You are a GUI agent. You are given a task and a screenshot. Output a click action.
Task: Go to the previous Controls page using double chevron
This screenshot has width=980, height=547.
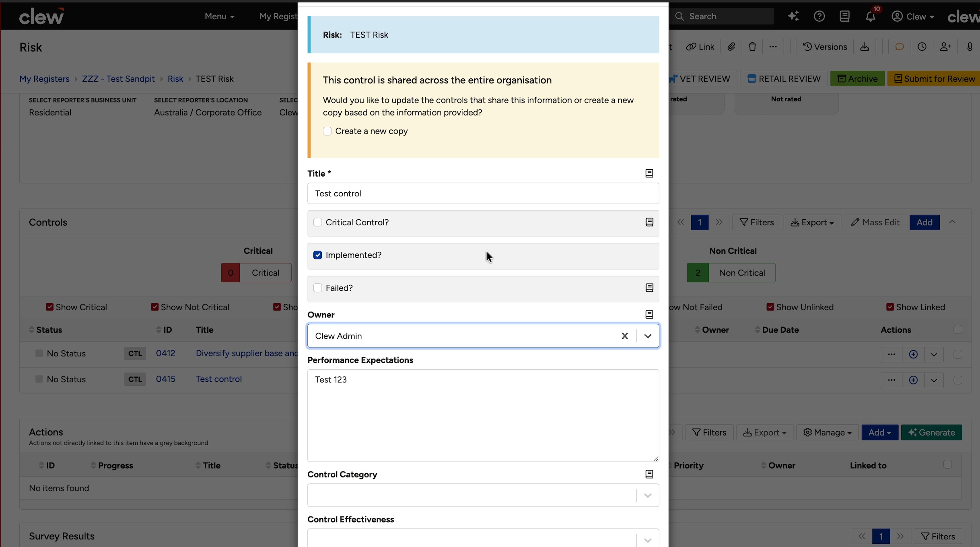(x=681, y=222)
